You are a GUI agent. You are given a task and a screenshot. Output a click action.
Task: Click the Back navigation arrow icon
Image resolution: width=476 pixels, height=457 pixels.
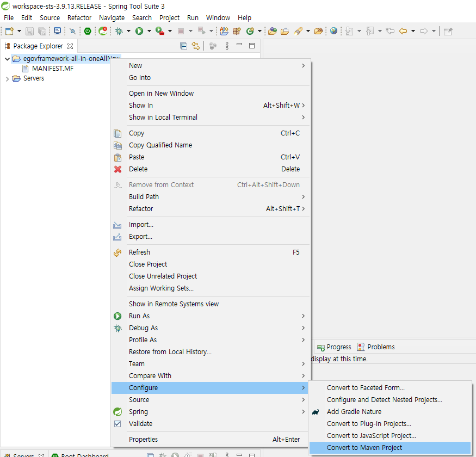403,31
